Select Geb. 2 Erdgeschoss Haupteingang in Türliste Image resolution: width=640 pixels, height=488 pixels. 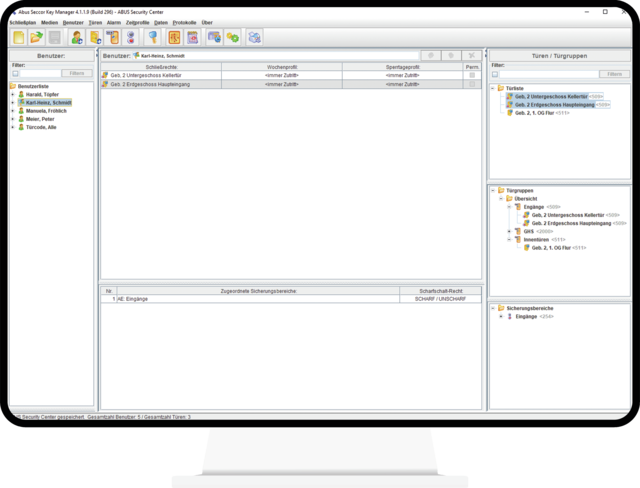554,105
